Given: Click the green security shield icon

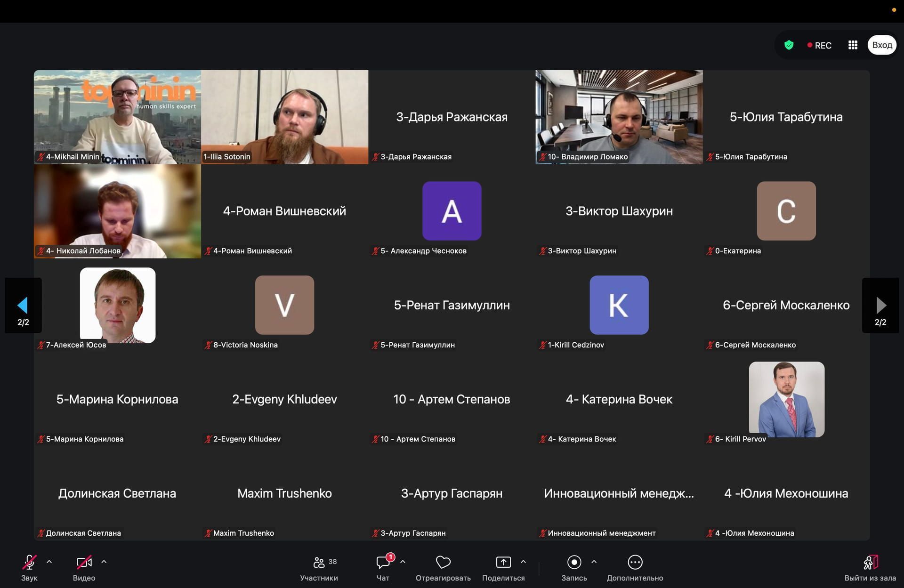Looking at the screenshot, I should point(789,45).
